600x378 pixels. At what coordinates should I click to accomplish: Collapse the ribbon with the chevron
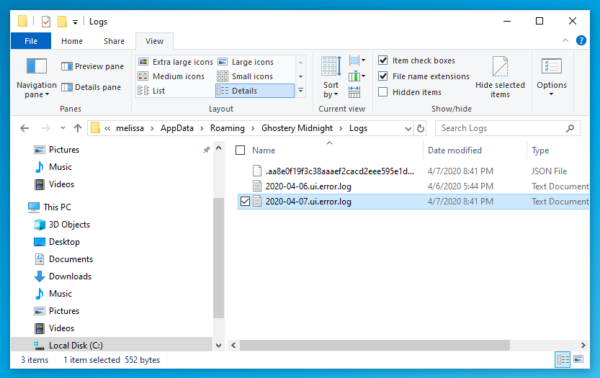click(565, 40)
